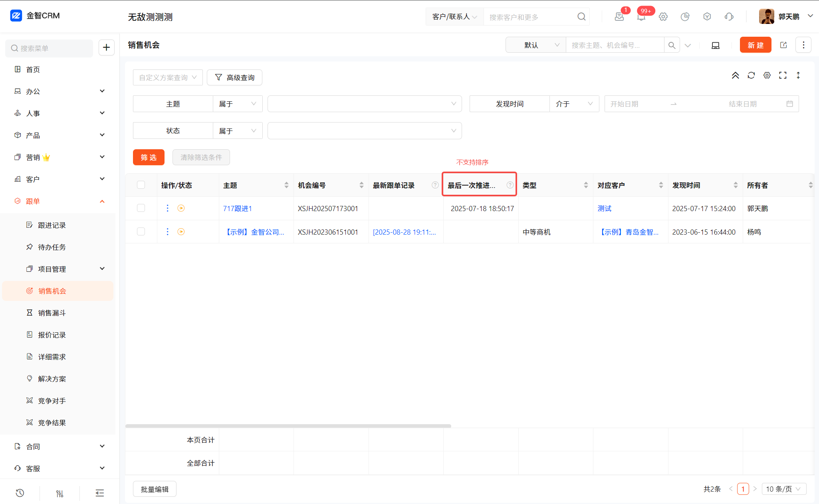
Task: Open 跟进记录 in the sidebar
Action: (52, 225)
